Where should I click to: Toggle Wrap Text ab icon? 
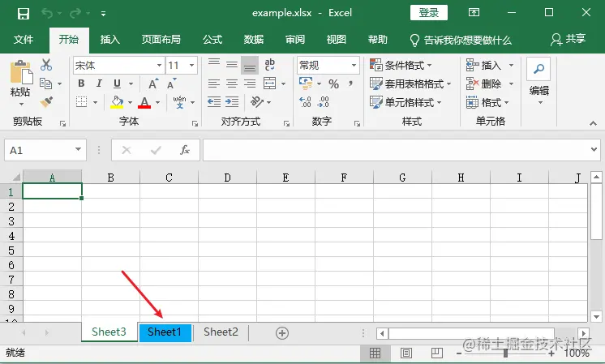[x=270, y=64]
